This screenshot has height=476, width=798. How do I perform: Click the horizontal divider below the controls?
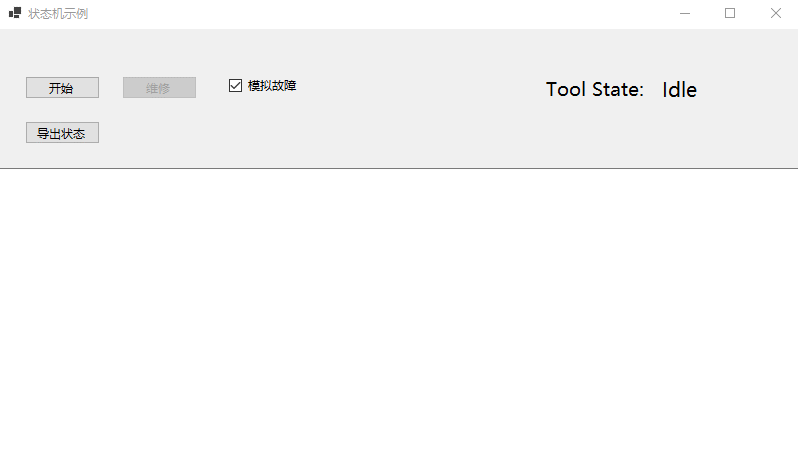click(x=400, y=169)
